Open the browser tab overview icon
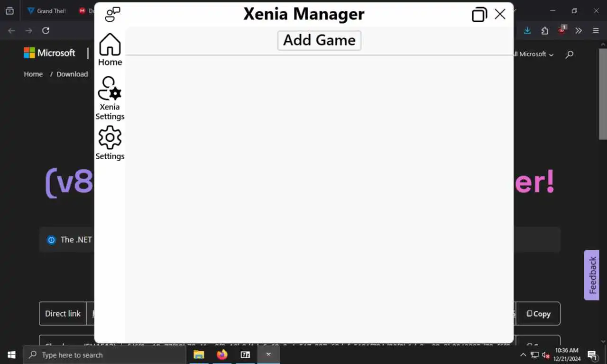Screen dimensions: 607x364 [10, 10]
